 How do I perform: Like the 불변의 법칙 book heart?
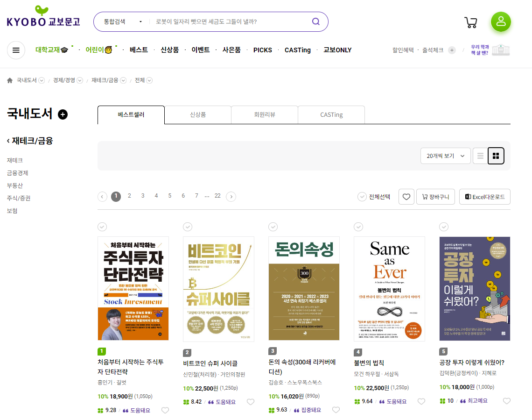[421, 402]
